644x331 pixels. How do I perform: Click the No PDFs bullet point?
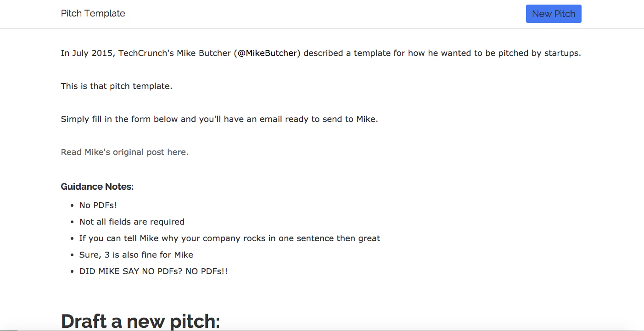[98, 205]
